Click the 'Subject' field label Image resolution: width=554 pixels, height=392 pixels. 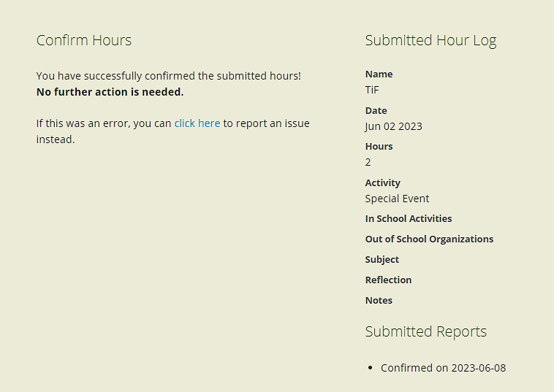(x=382, y=260)
